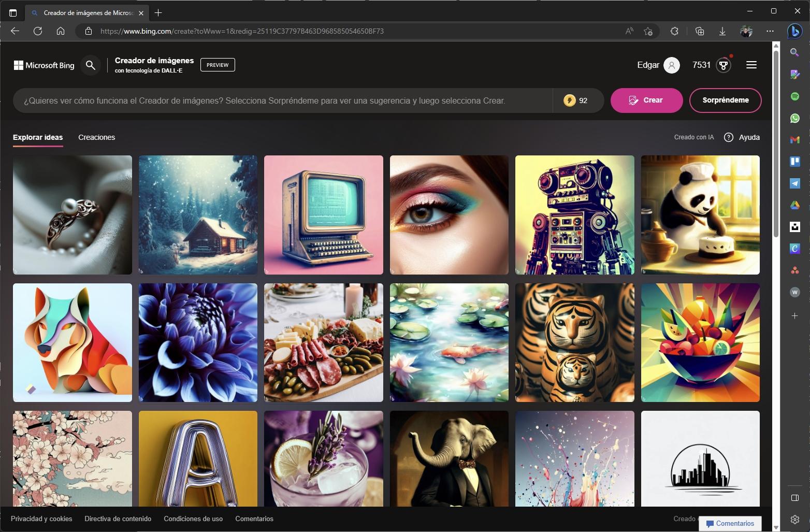810x532 pixels.
Task: Open the Bing chat sidebar icon
Action: point(794,31)
